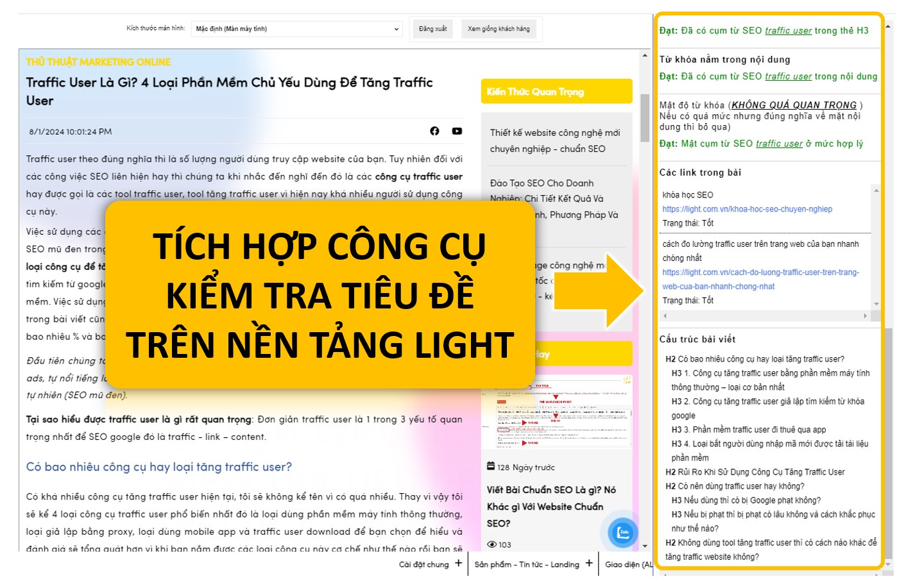This screenshot has height=588, width=906.
Task: Open the Giao diện tab
Action: pos(628,564)
